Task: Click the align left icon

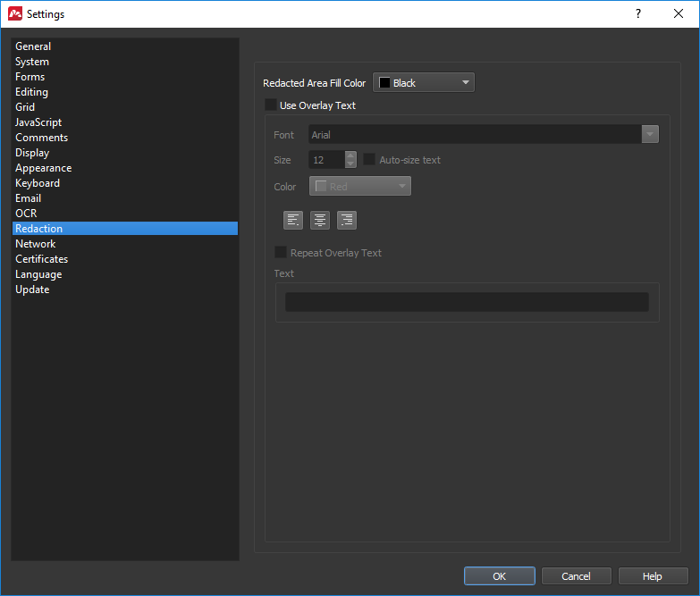Action: tap(293, 220)
